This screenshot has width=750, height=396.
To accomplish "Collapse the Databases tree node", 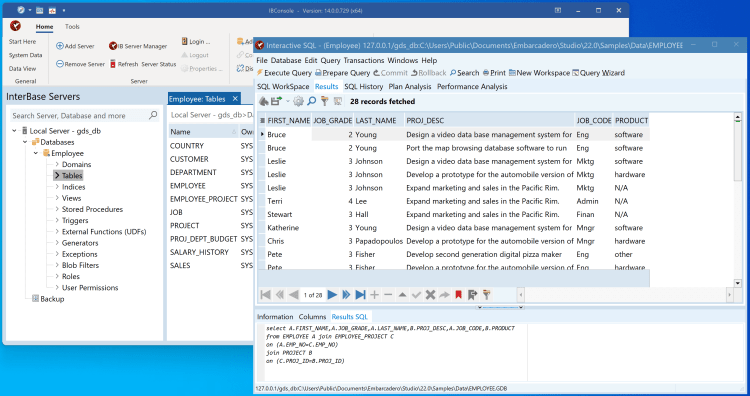I will click(25, 142).
